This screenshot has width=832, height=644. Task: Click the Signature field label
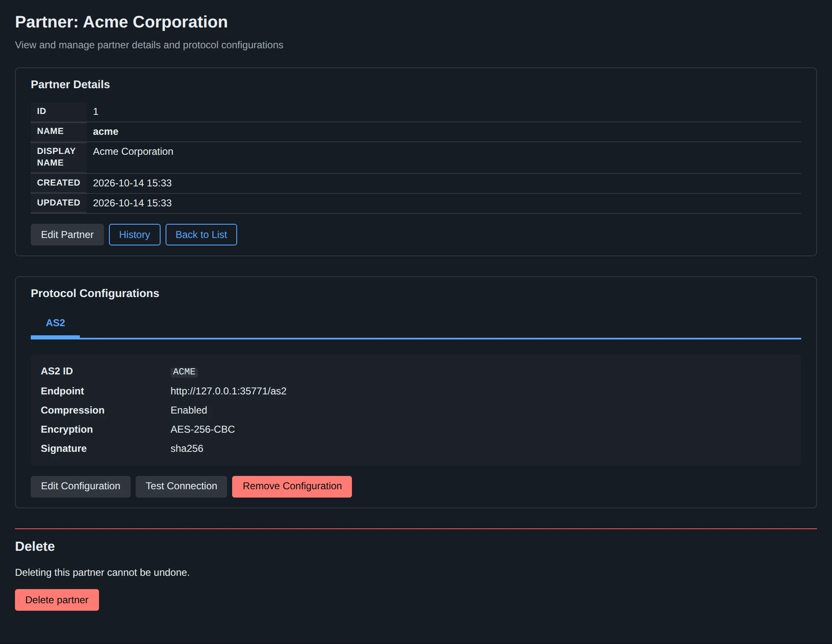click(64, 448)
